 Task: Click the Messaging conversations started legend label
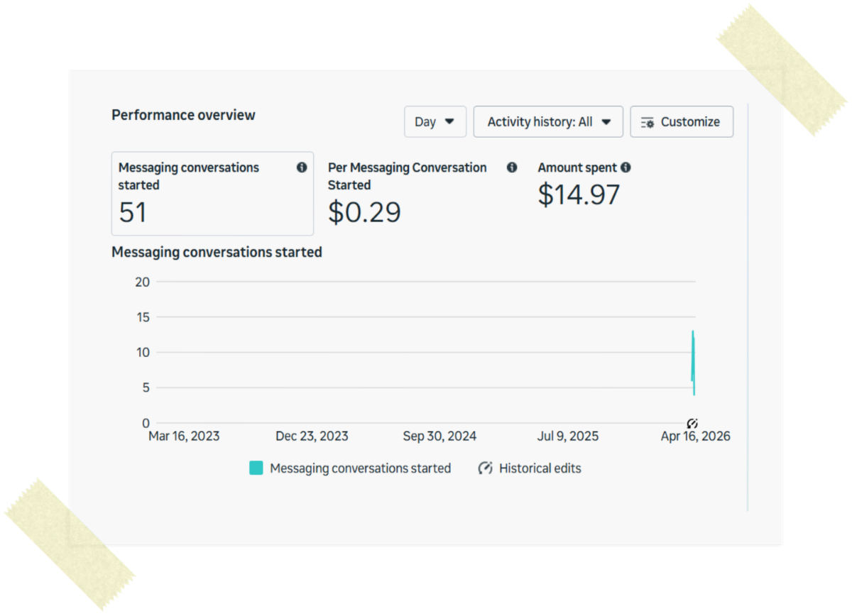click(360, 468)
